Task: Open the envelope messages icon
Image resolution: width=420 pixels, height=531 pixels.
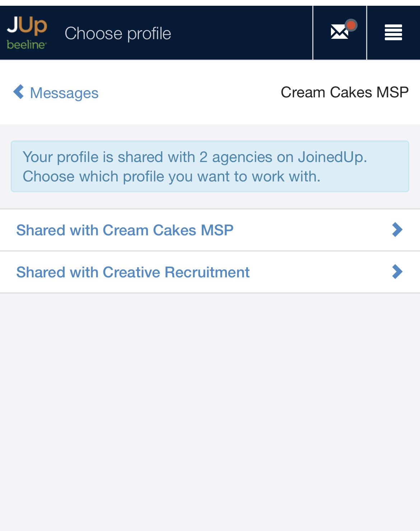Action: (x=339, y=32)
